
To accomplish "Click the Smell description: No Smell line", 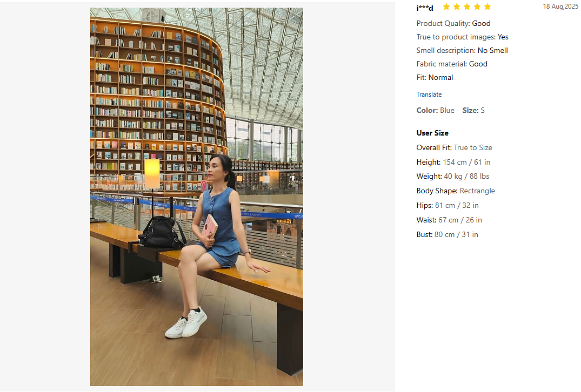I will click(x=462, y=50).
